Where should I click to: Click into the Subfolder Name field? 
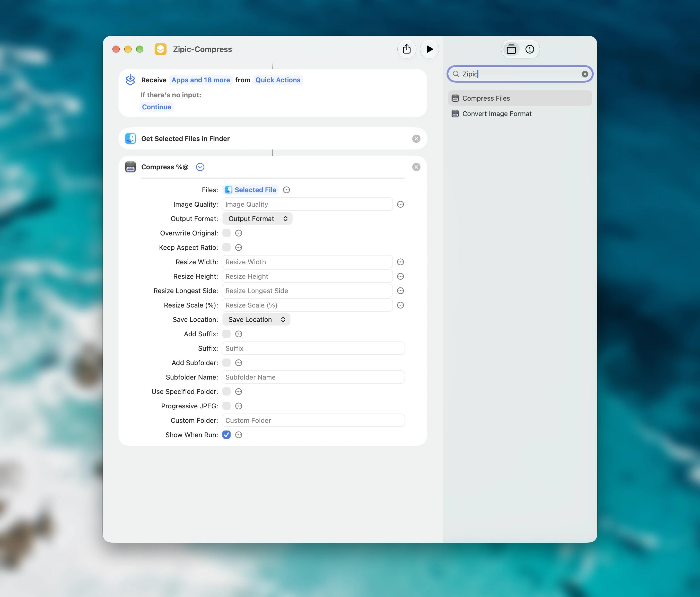313,377
